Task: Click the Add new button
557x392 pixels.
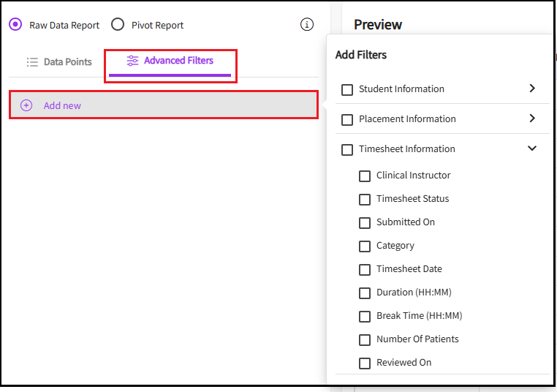Action: pos(163,105)
